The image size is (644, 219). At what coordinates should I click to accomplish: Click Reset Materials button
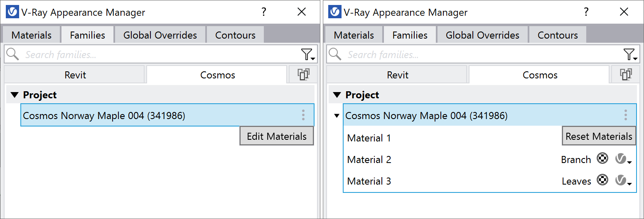[599, 136]
